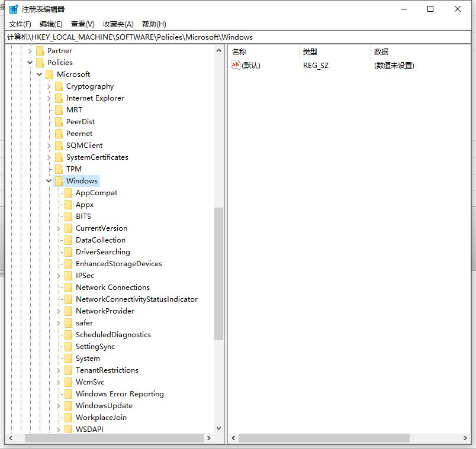
Task: Select the WorkplaceJoin key
Action: [x=101, y=418]
